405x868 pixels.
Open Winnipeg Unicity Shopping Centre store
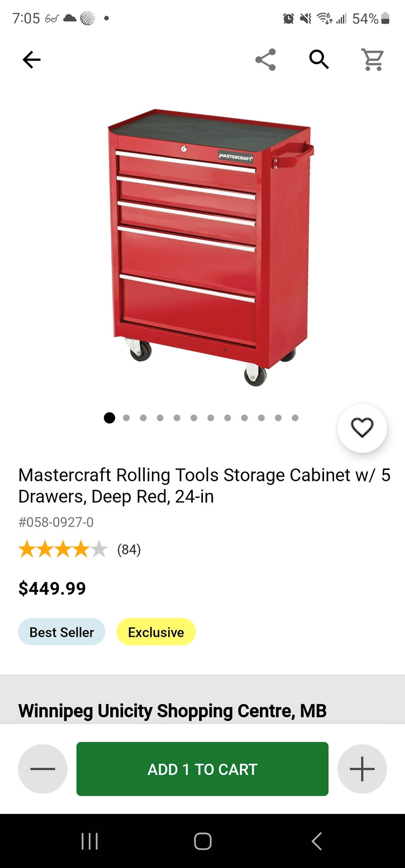172,711
